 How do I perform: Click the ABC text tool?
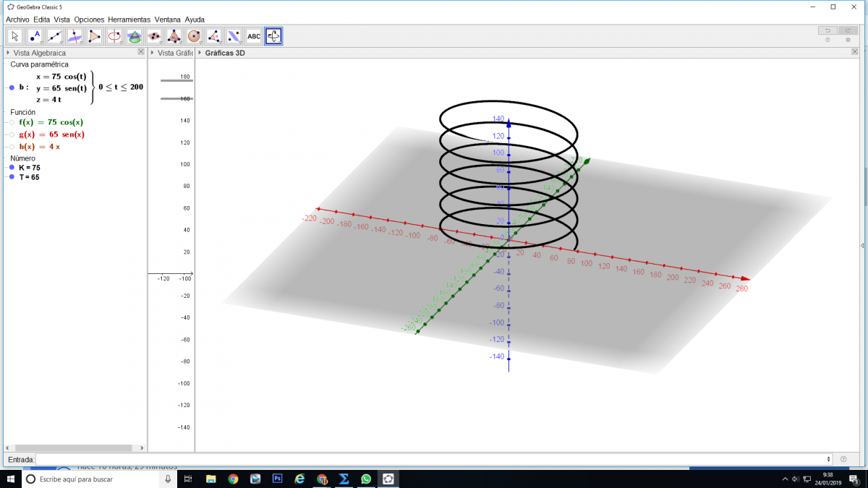(x=254, y=36)
